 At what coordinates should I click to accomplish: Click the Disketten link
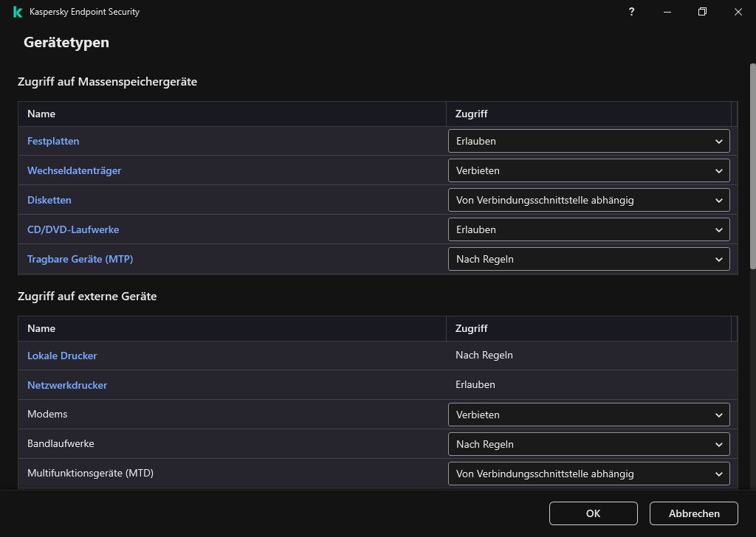coord(49,200)
